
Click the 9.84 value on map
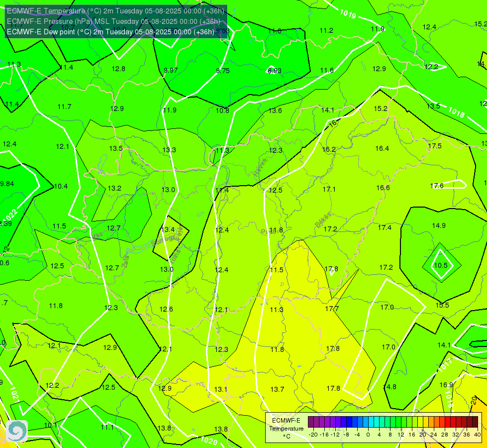7,184
